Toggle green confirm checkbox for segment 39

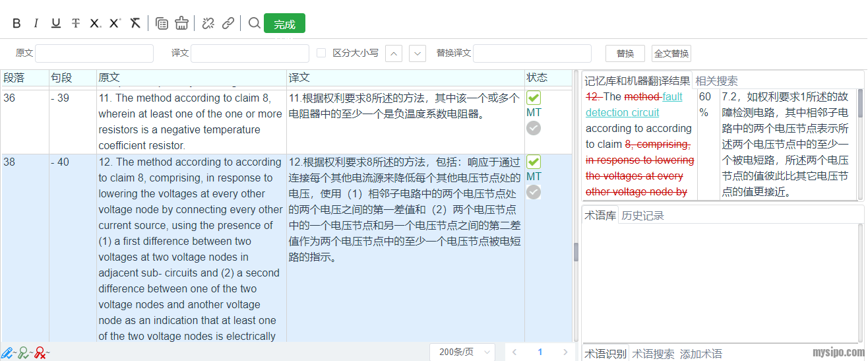click(x=534, y=98)
